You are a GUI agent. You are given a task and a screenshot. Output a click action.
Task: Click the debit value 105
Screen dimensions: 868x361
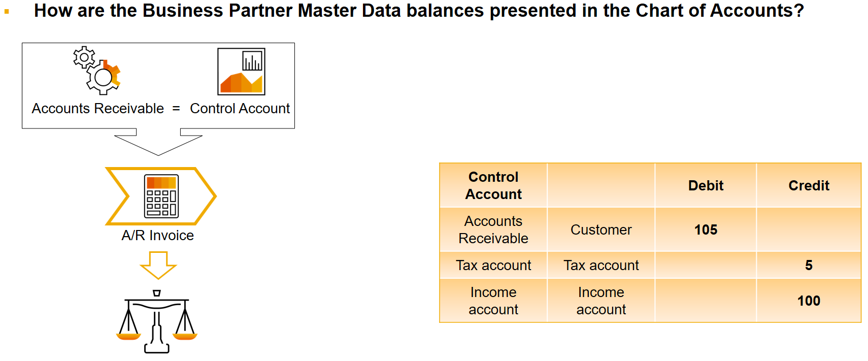[x=706, y=229]
